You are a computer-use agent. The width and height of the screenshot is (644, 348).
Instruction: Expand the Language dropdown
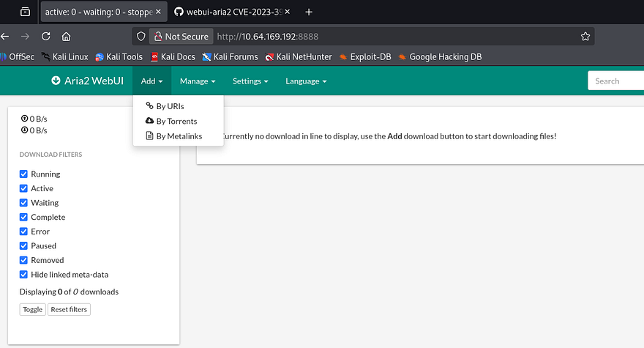[x=306, y=81]
